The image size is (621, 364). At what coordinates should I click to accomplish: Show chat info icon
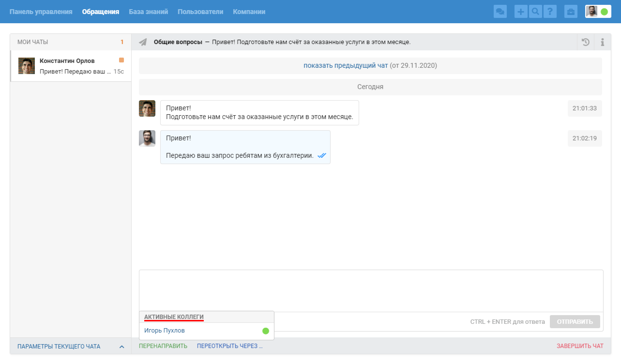tap(602, 42)
